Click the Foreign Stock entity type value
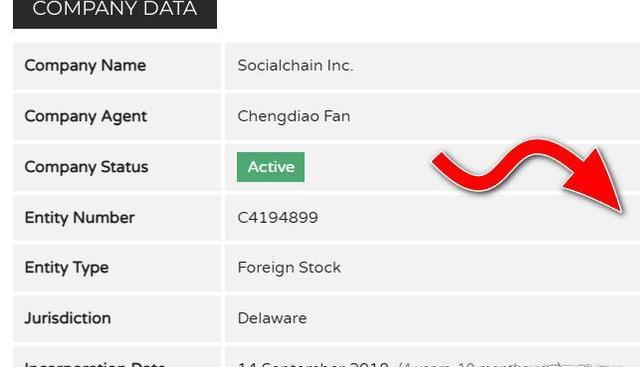The height and width of the screenshot is (367, 640). point(289,268)
